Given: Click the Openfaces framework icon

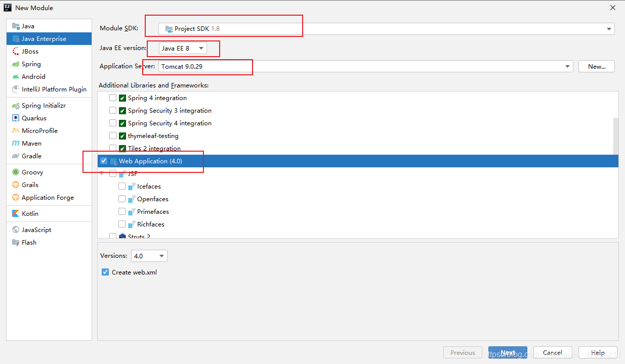Looking at the screenshot, I should 132,199.
